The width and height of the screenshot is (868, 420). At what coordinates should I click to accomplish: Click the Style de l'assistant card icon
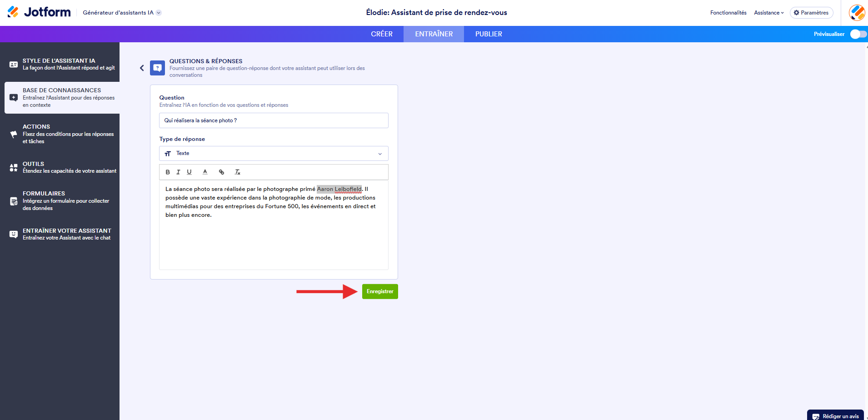click(14, 65)
